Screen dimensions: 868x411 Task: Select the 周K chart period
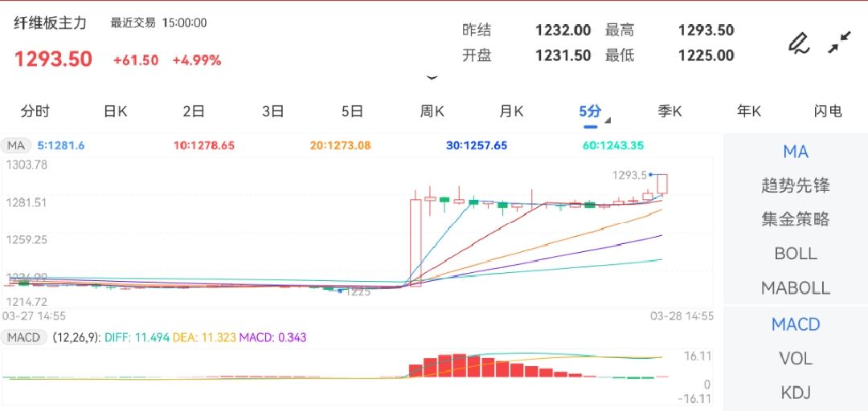(432, 112)
